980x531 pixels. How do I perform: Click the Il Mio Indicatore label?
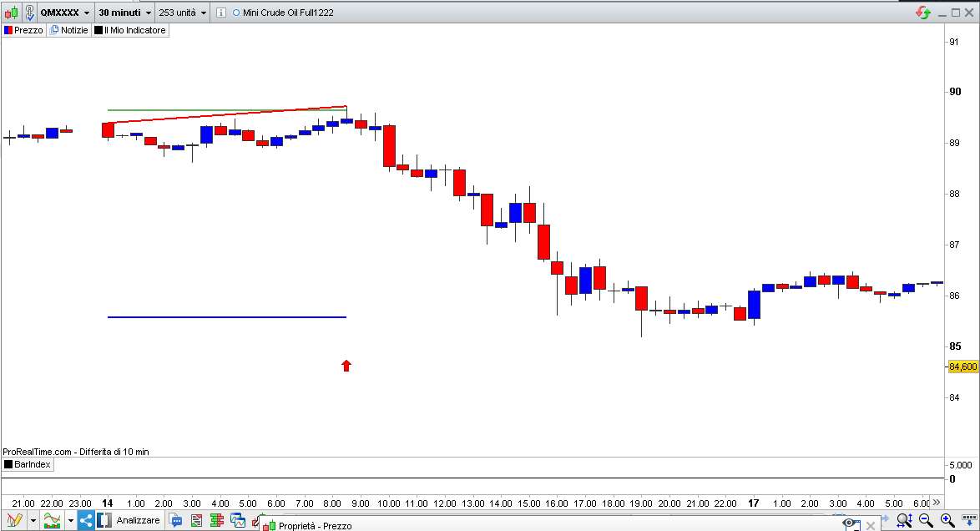(130, 30)
